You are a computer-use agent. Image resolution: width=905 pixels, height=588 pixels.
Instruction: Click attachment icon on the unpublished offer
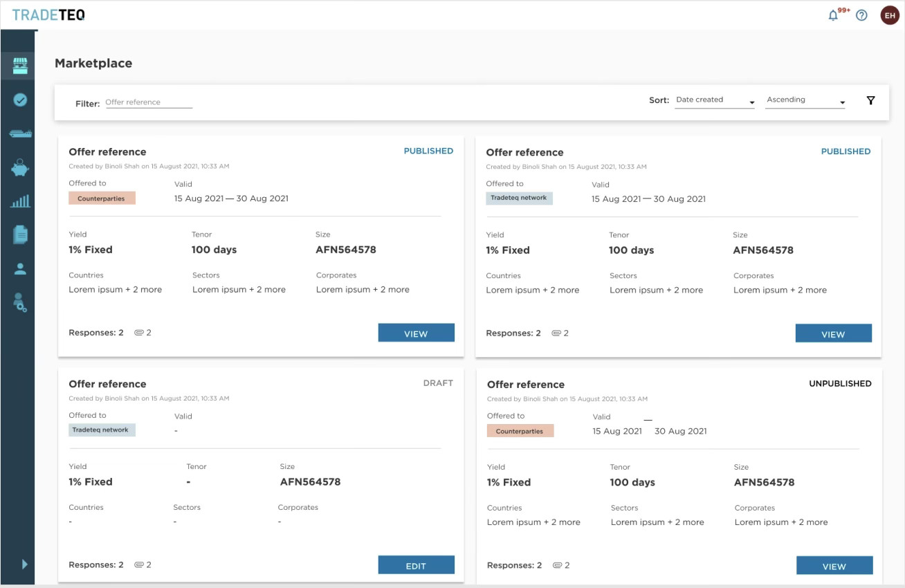tap(558, 565)
